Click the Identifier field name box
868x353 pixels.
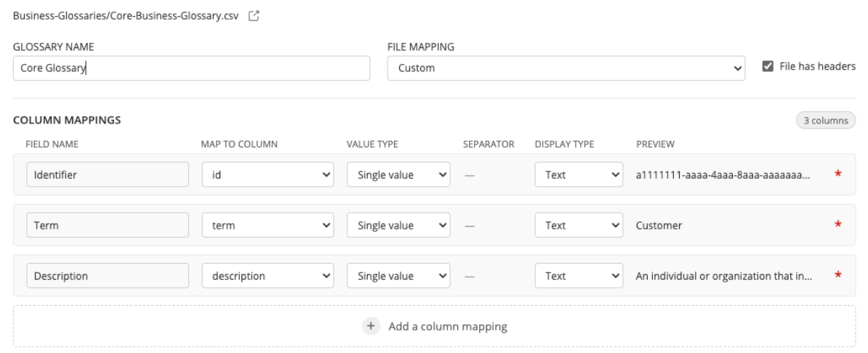pyautogui.click(x=107, y=175)
